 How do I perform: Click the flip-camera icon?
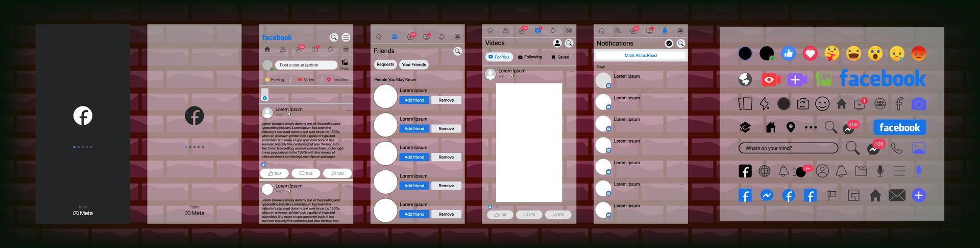click(x=803, y=104)
